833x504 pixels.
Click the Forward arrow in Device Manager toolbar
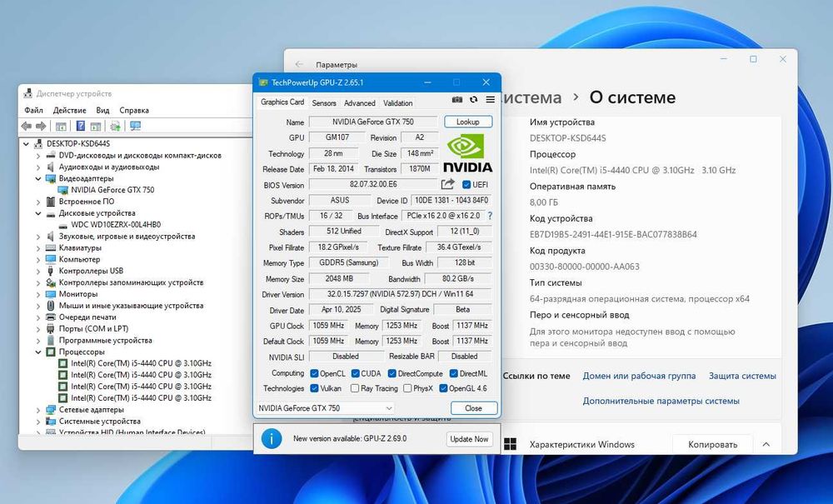point(41,126)
